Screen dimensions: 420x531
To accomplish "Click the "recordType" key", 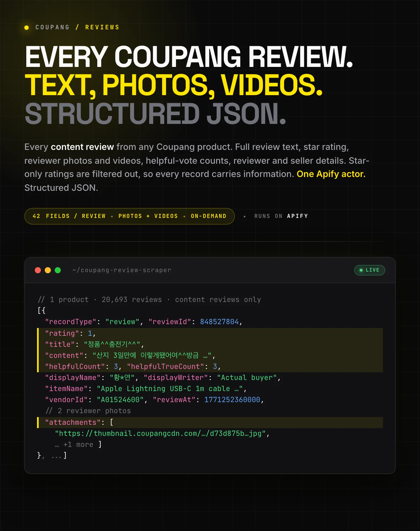I will point(70,322).
